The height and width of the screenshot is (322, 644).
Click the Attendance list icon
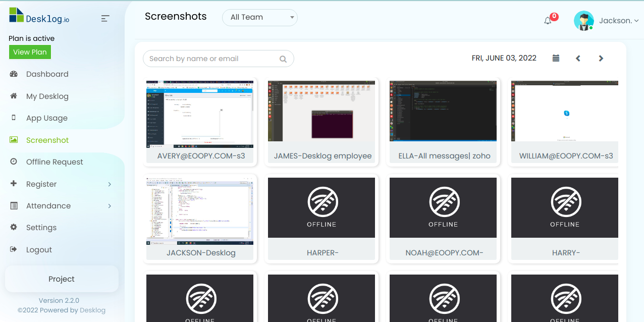[x=14, y=205]
